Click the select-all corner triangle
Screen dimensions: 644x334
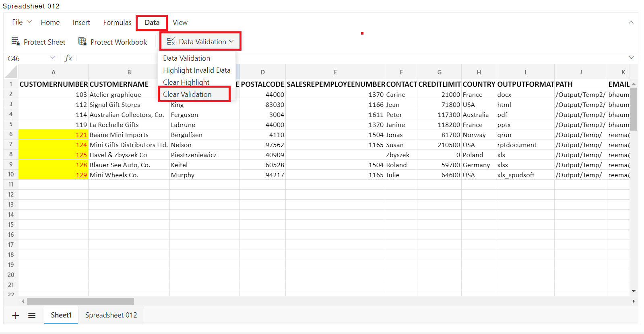[11, 72]
